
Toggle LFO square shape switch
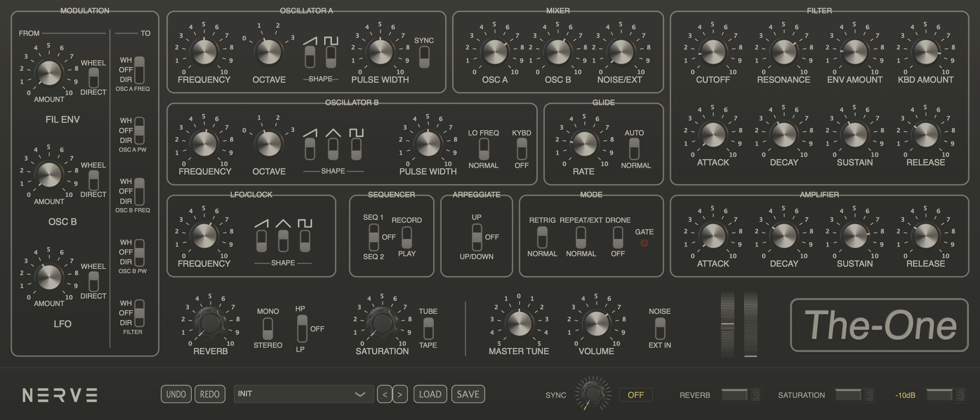click(x=305, y=241)
